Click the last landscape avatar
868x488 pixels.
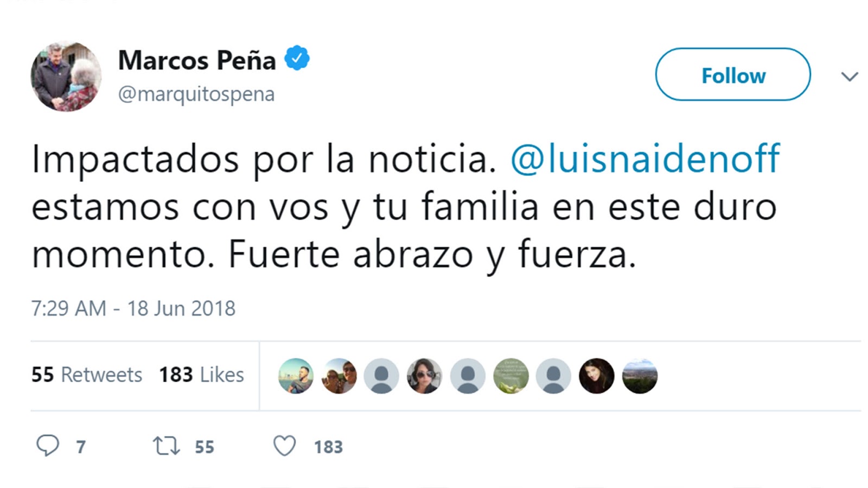click(640, 376)
